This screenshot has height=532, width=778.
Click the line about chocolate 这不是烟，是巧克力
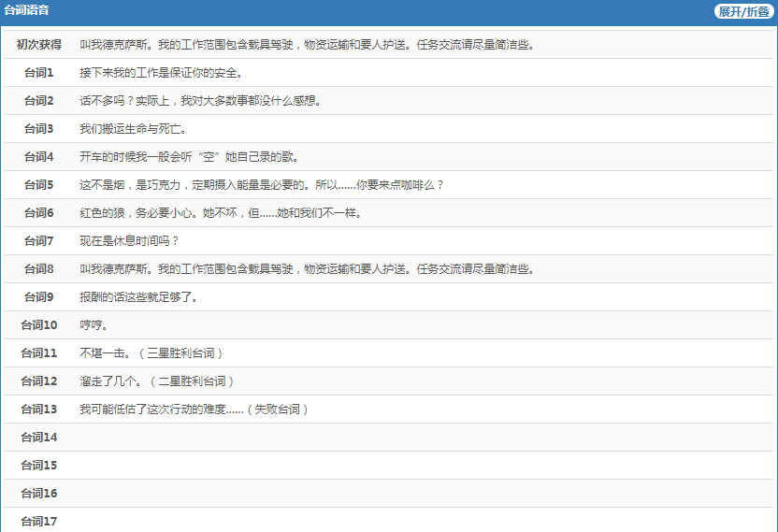point(262,185)
